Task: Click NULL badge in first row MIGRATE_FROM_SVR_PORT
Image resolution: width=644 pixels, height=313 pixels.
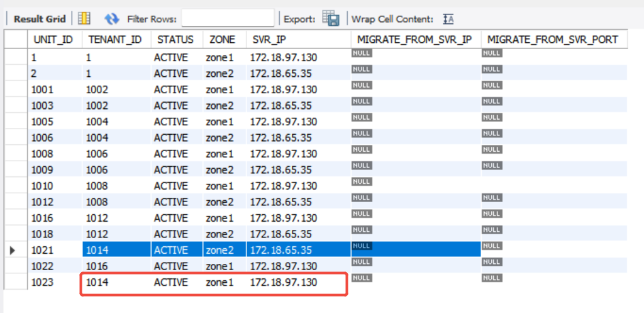Action: (x=491, y=54)
